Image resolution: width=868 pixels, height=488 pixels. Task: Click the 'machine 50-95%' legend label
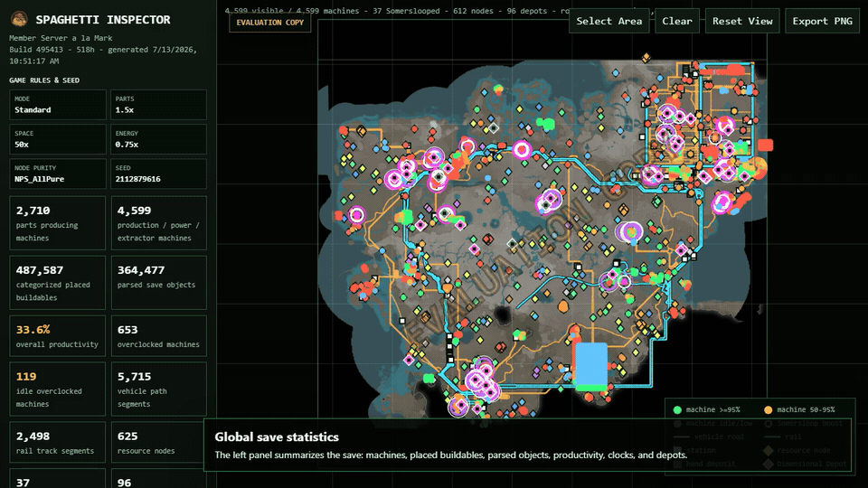[806, 410]
